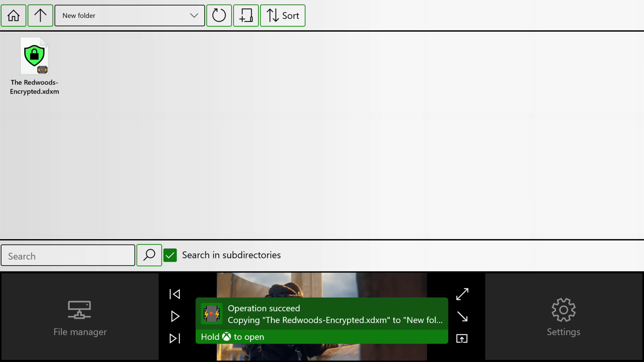644x362 pixels.
Task: Click Hold to open banner
Action: click(x=321, y=337)
